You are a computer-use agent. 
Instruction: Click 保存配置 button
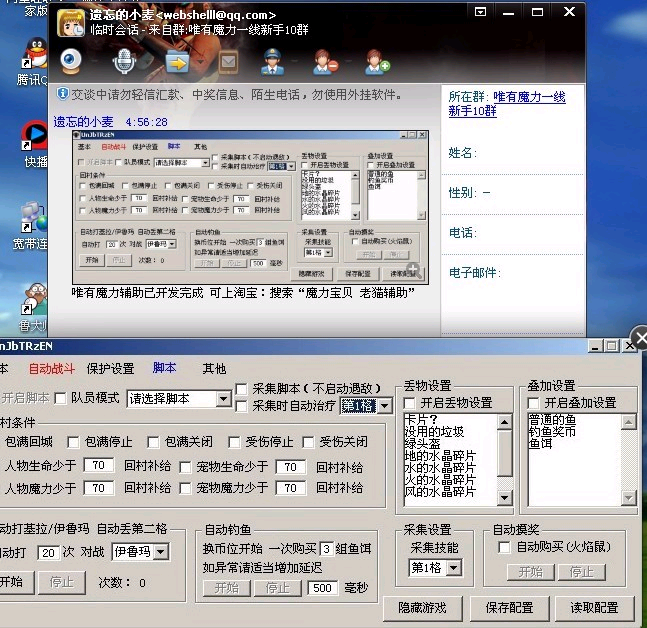(x=509, y=608)
